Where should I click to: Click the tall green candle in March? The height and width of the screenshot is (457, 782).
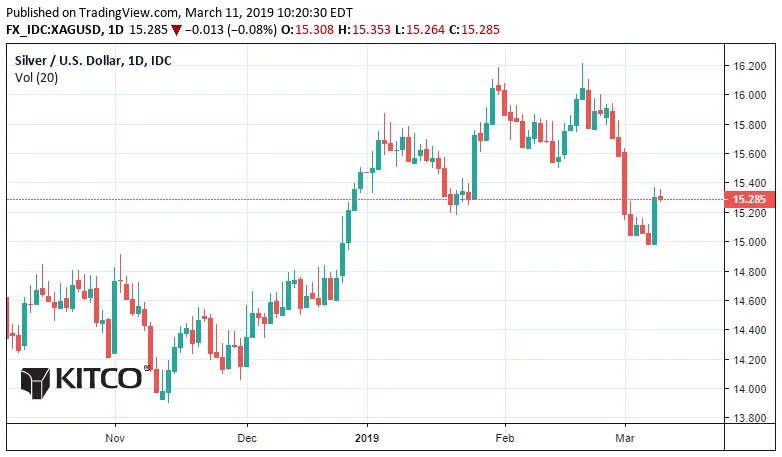pyautogui.click(x=654, y=220)
